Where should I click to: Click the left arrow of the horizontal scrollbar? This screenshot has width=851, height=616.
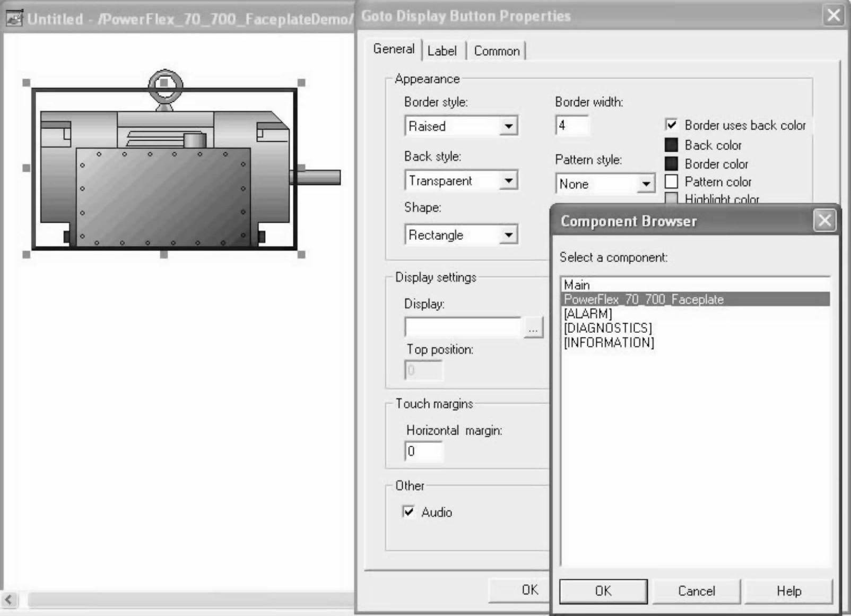click(x=9, y=600)
